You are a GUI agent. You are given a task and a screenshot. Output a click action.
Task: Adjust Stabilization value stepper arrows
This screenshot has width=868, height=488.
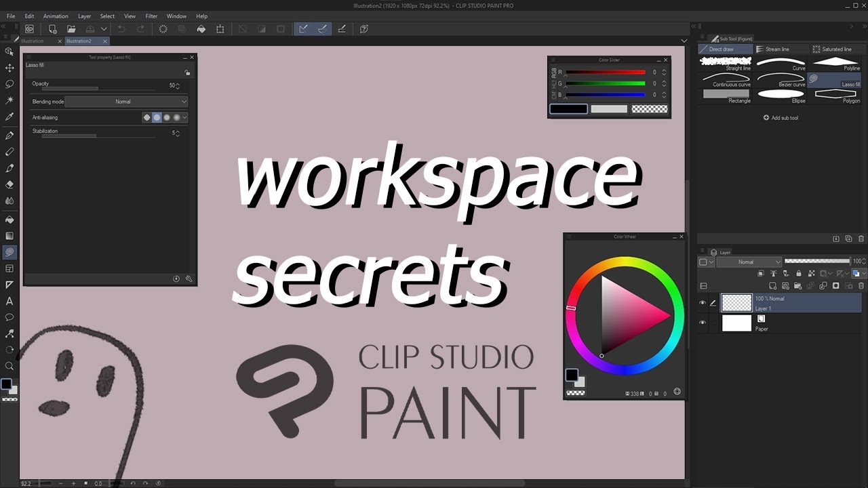tap(178, 133)
